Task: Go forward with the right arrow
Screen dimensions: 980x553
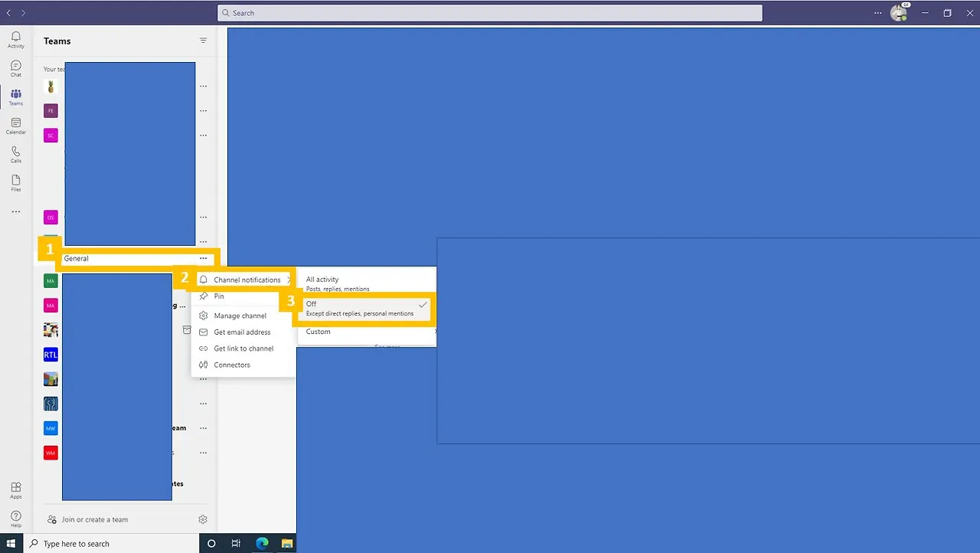Action: click(x=24, y=13)
